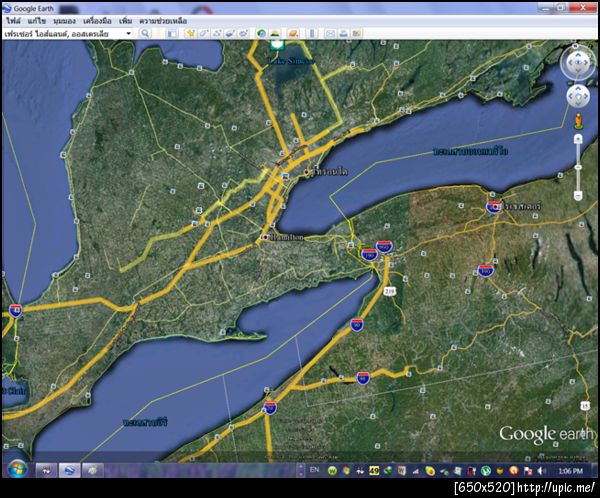Click the Street View pegman icon

(578, 121)
